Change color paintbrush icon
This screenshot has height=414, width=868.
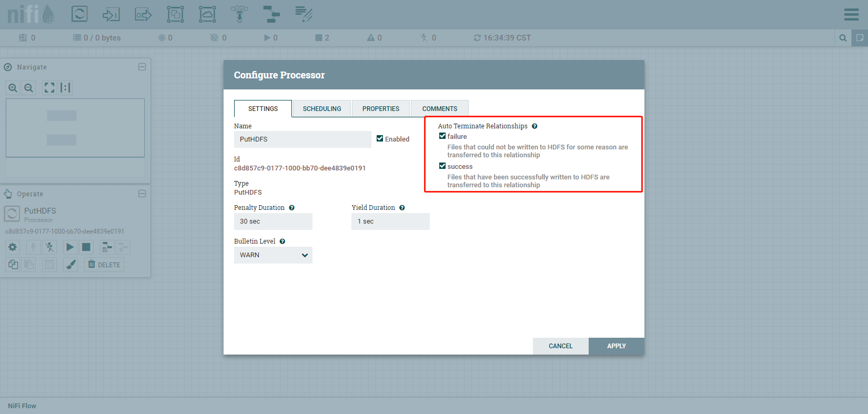point(70,265)
